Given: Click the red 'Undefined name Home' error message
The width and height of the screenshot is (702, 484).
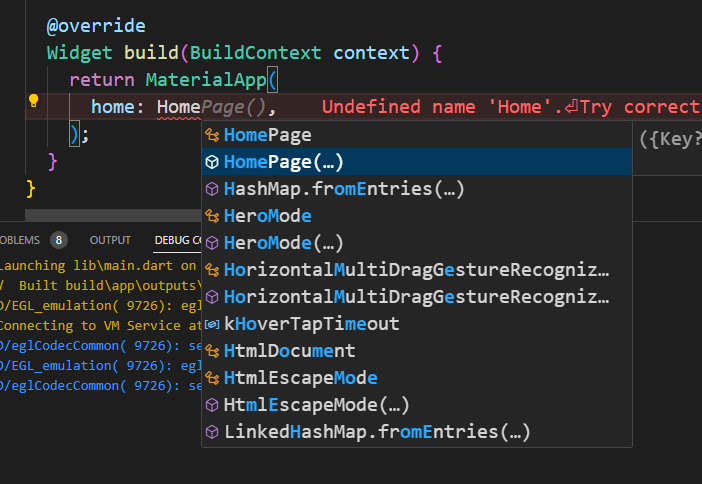Looking at the screenshot, I should coord(511,107).
